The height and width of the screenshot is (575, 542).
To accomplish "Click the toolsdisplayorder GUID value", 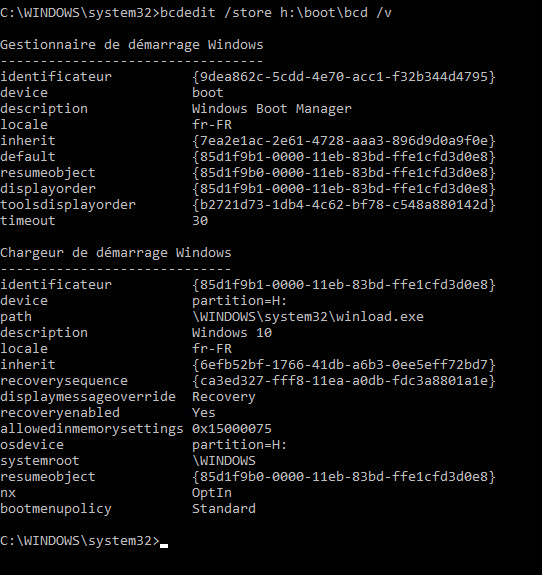I will pyautogui.click(x=344, y=205).
